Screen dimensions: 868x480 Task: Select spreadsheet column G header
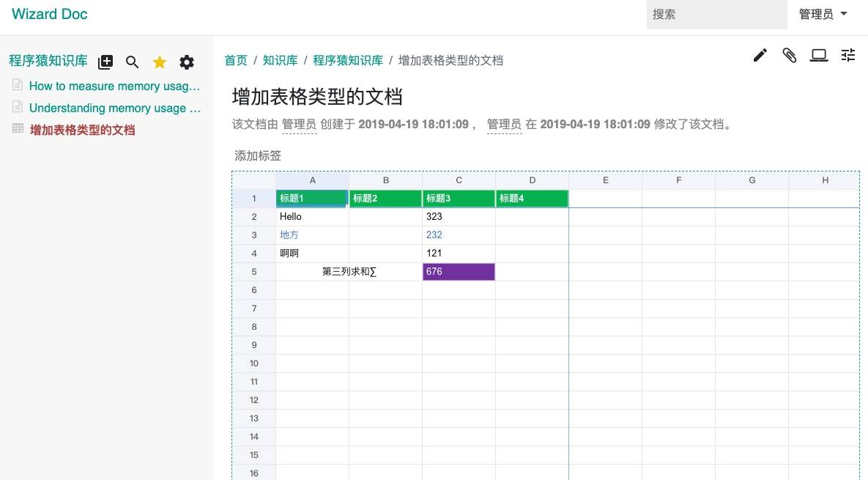[x=752, y=180]
